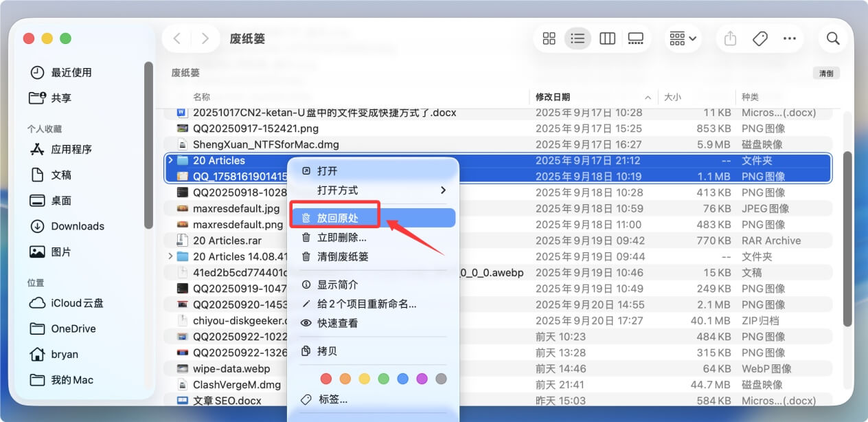Click the 清倒 button at top right
This screenshot has height=422, width=868.
(825, 72)
